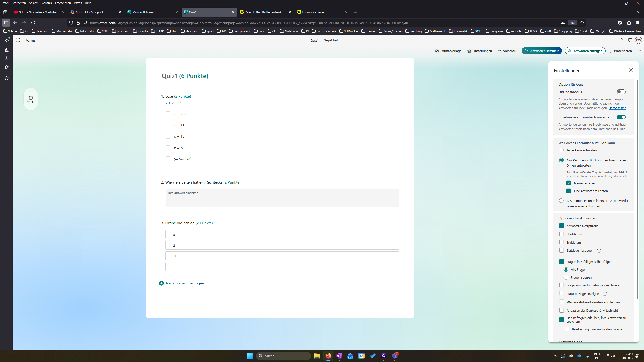Viewport: 644px width, 362px height.
Task: Open the feedback chat bubble icon
Action: (x=630, y=40)
